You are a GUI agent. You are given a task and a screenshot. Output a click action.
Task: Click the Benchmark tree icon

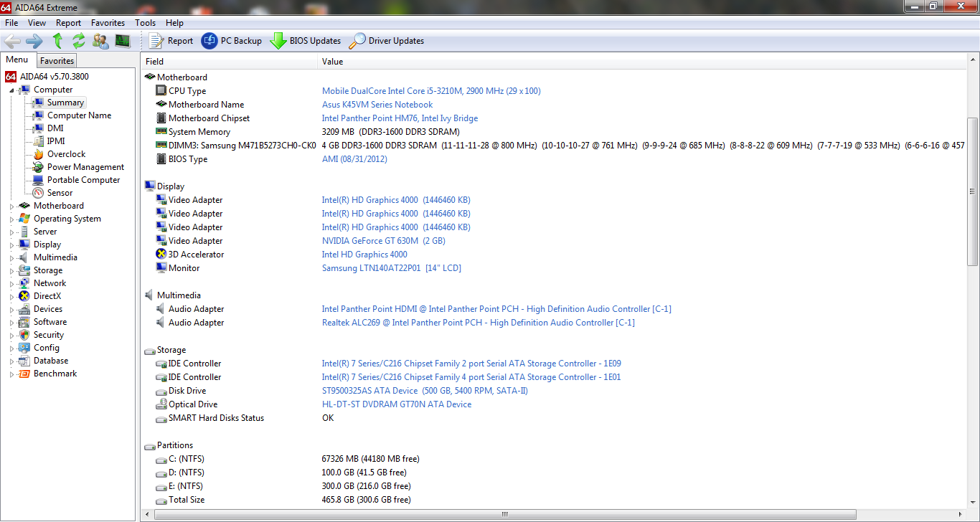tap(24, 374)
